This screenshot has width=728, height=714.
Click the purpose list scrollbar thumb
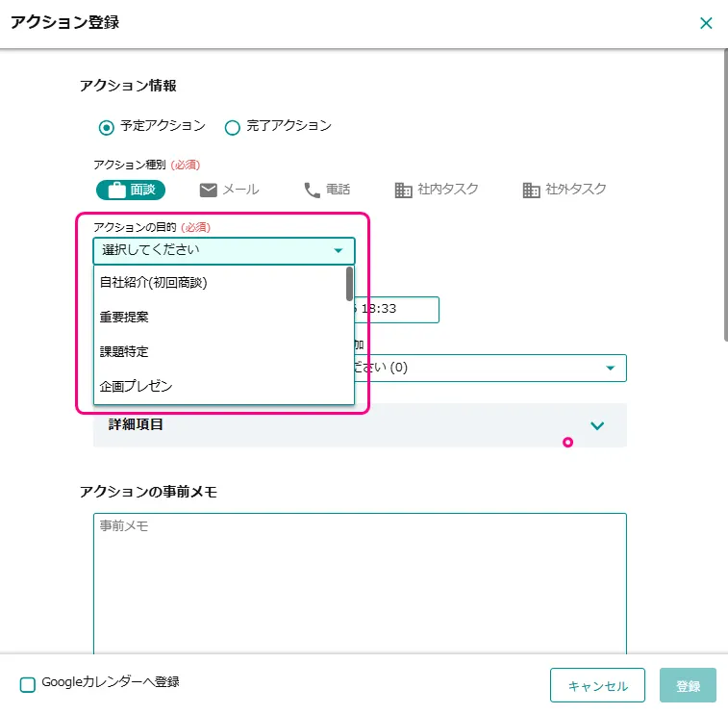click(349, 284)
